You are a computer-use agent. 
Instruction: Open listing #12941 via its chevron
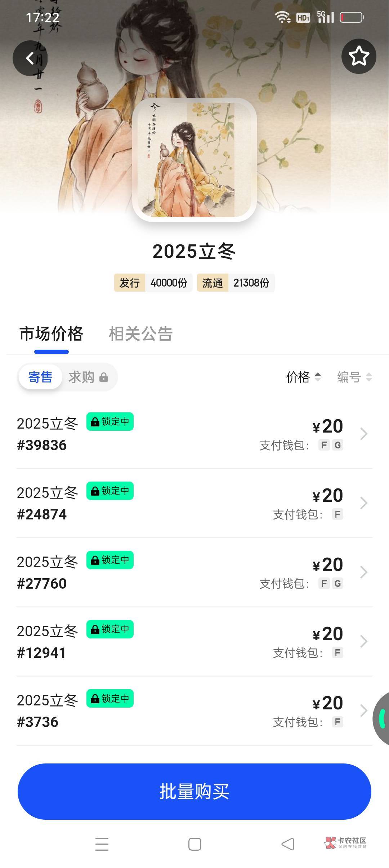pyautogui.click(x=364, y=641)
